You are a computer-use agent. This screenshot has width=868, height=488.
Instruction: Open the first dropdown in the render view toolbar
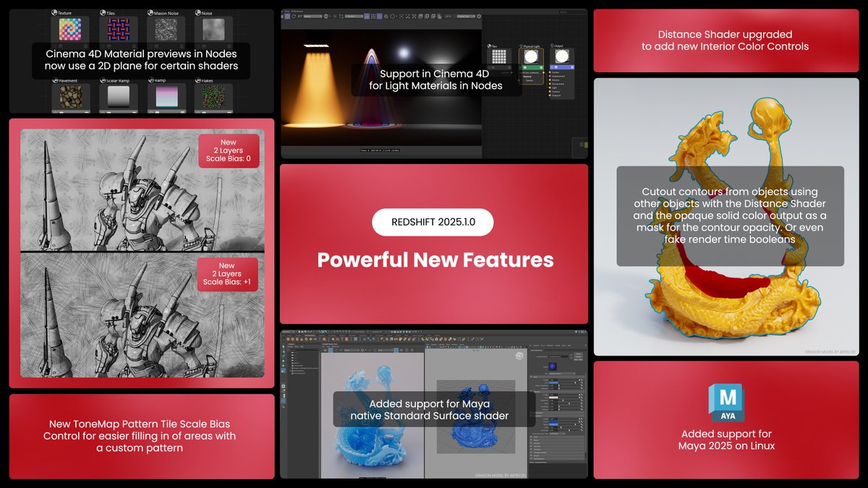coord(312,16)
